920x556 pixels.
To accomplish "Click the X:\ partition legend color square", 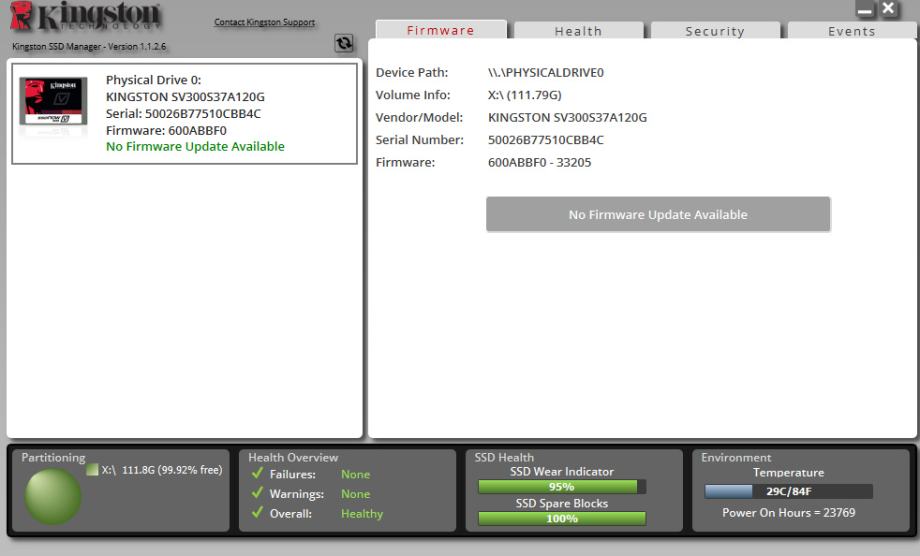I will tap(92, 470).
